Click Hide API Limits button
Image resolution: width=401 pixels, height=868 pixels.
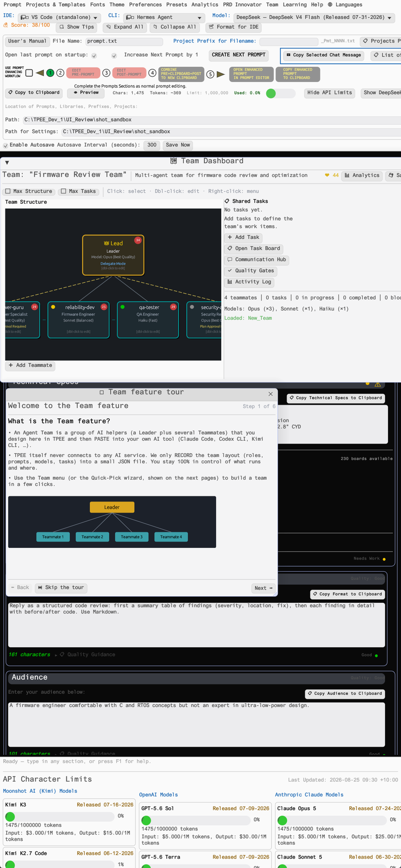point(329,92)
